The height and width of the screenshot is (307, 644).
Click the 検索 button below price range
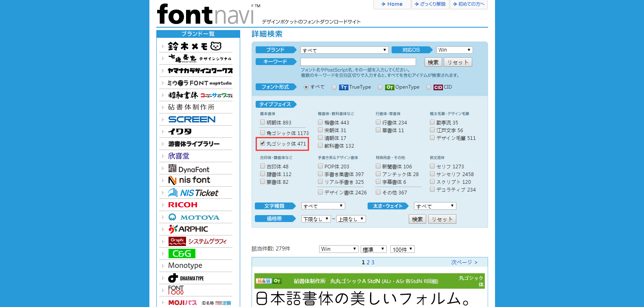click(x=417, y=219)
